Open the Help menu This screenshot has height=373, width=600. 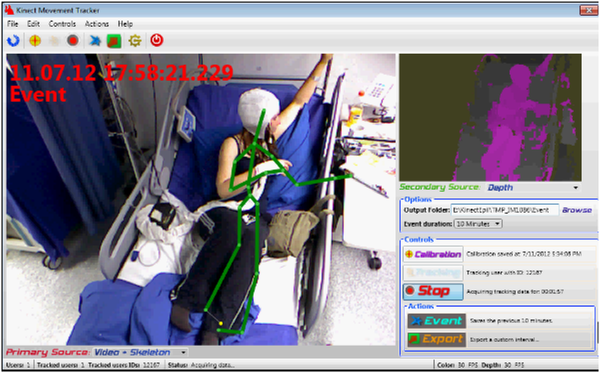click(125, 24)
